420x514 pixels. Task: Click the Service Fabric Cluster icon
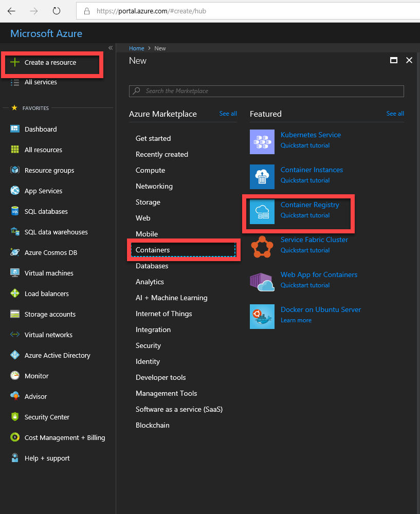pos(262,247)
